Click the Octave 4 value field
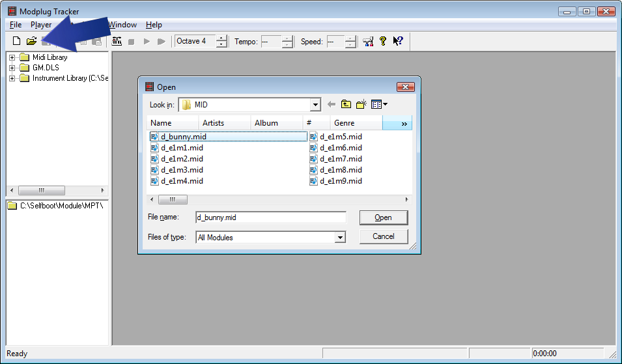Image resolution: width=622 pixels, height=364 pixels. (195, 41)
